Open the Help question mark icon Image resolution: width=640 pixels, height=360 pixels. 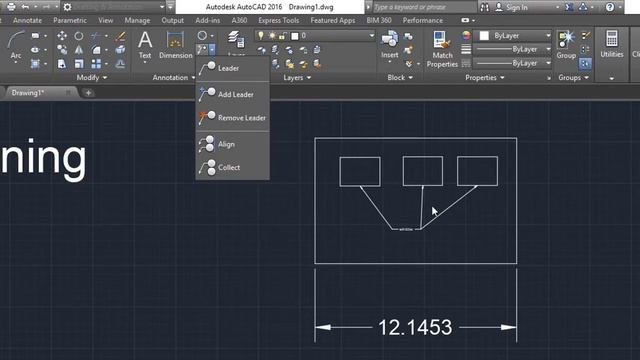pos(610,7)
